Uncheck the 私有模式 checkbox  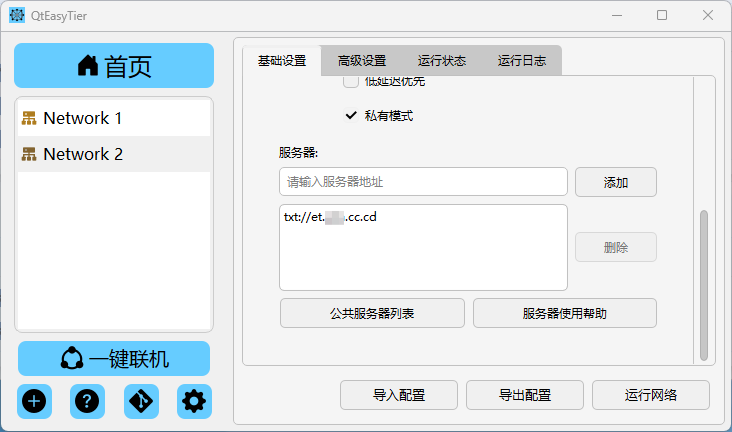[351, 115]
